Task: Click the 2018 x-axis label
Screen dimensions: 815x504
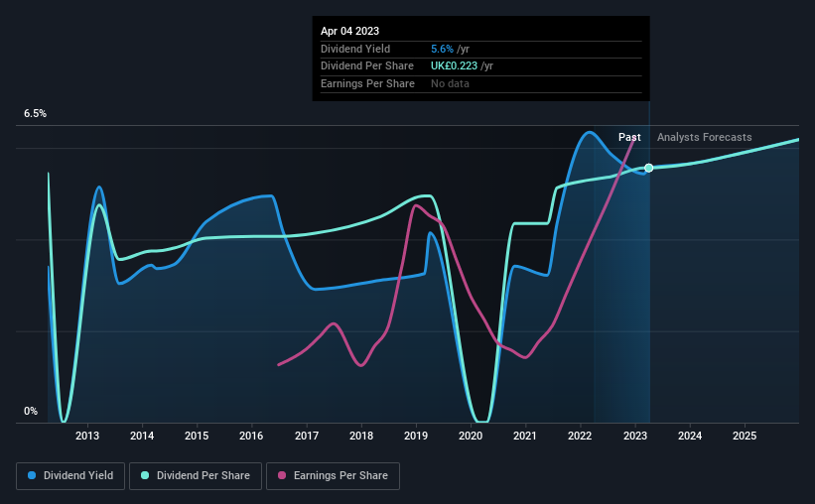Action: (361, 436)
